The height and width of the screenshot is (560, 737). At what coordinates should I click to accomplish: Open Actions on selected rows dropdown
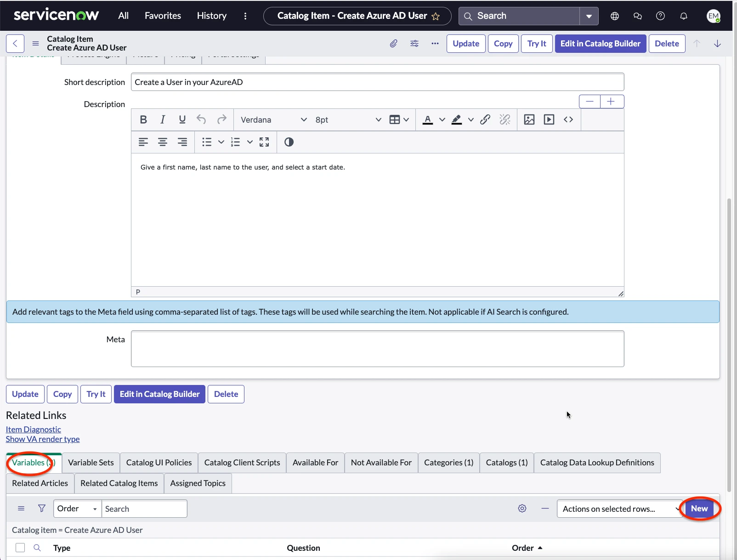pos(619,509)
